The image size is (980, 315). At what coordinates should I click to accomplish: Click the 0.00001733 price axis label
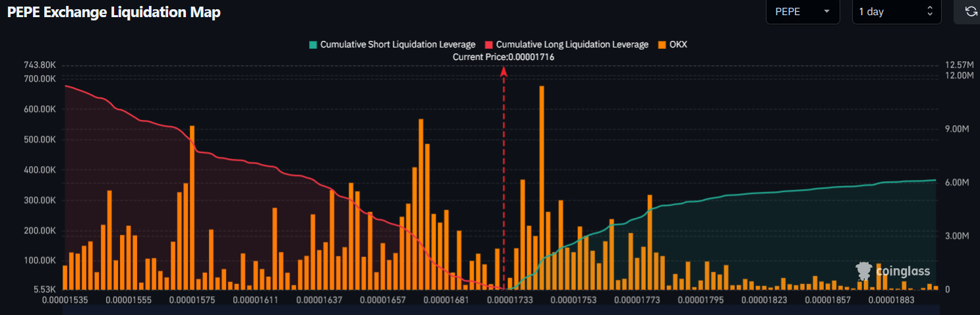(x=511, y=300)
